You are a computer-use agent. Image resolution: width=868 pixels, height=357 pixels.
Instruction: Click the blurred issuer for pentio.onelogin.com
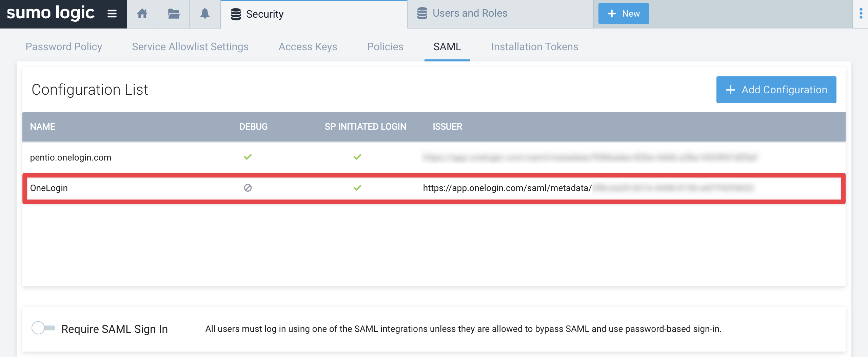[x=590, y=157]
